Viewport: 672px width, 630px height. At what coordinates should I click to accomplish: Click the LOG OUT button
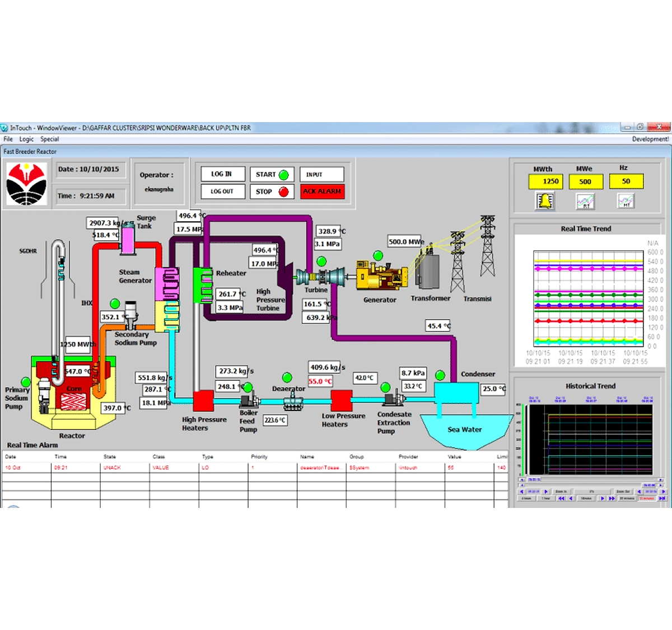(x=223, y=192)
